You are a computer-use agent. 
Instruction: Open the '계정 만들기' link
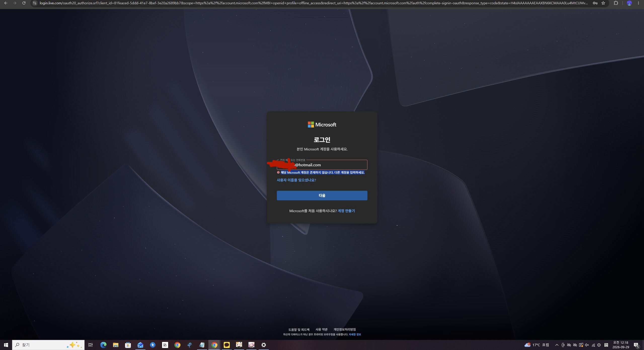[346, 211]
